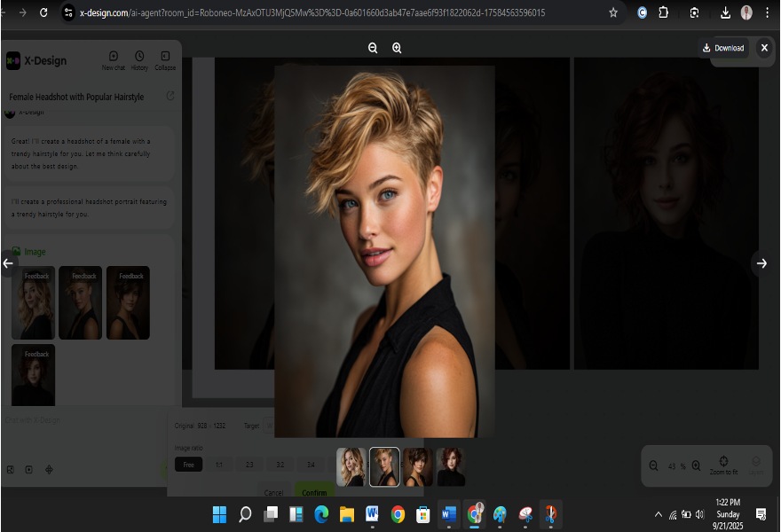Go to the previous image with left arrow
Viewport: 781px width, 532px height.
click(8, 263)
